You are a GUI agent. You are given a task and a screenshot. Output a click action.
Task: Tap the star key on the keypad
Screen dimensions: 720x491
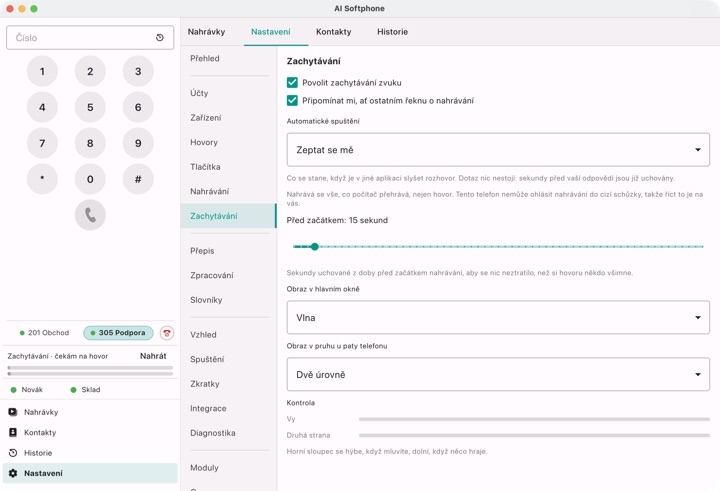tap(42, 179)
